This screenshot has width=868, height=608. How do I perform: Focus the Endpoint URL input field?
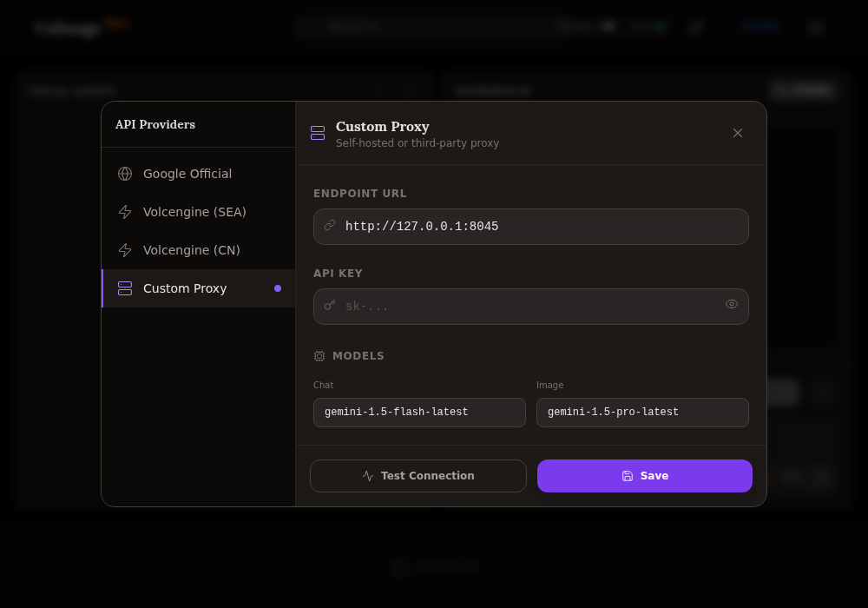coord(531,227)
